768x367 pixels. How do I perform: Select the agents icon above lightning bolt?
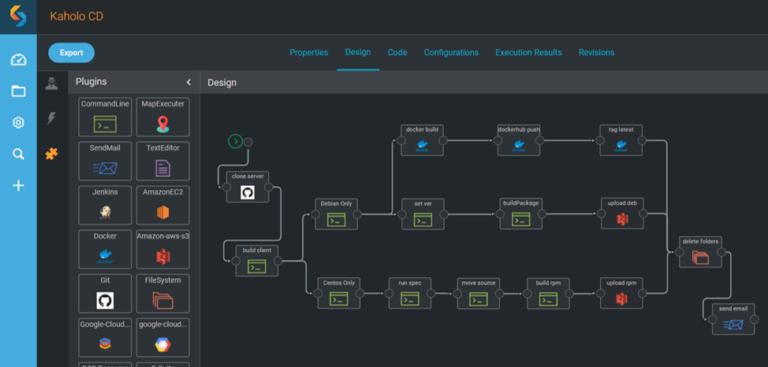[x=51, y=83]
